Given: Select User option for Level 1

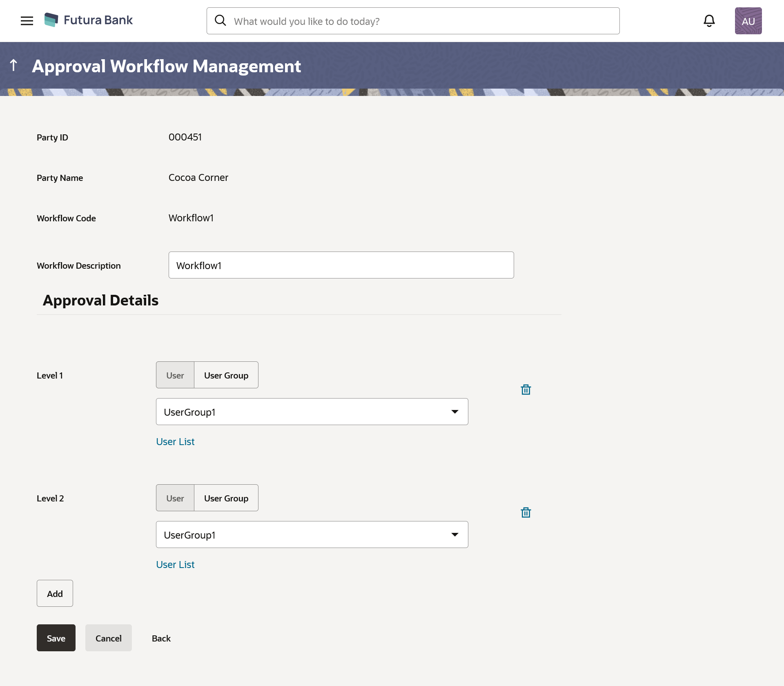Looking at the screenshot, I should [175, 375].
